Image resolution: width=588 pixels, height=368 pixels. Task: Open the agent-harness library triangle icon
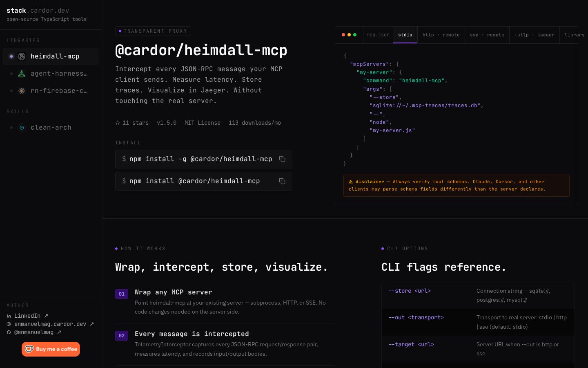pyautogui.click(x=22, y=74)
